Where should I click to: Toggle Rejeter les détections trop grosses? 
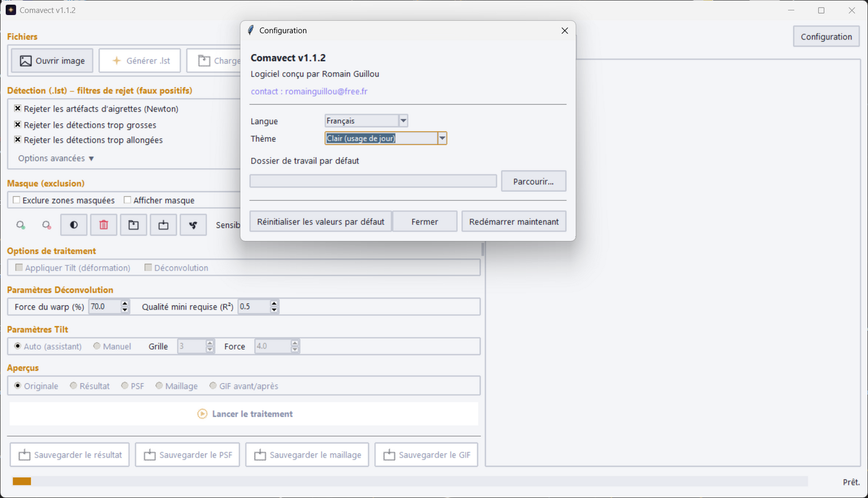tap(18, 124)
